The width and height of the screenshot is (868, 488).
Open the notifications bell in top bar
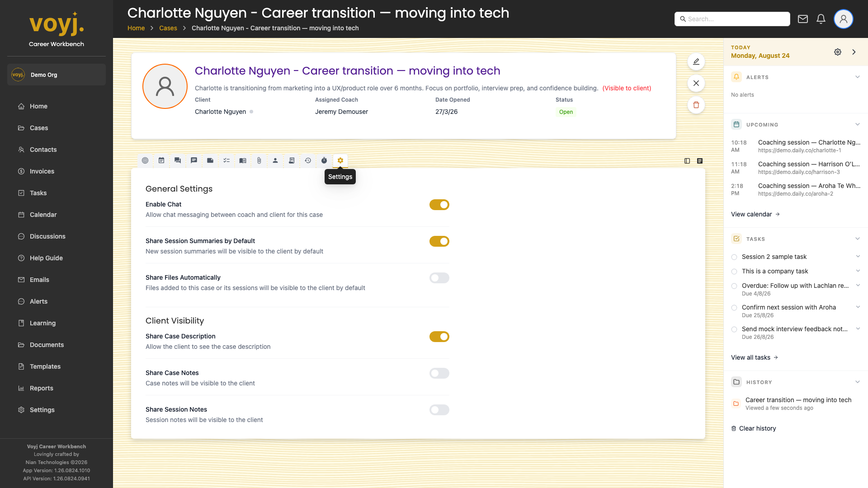(x=821, y=19)
